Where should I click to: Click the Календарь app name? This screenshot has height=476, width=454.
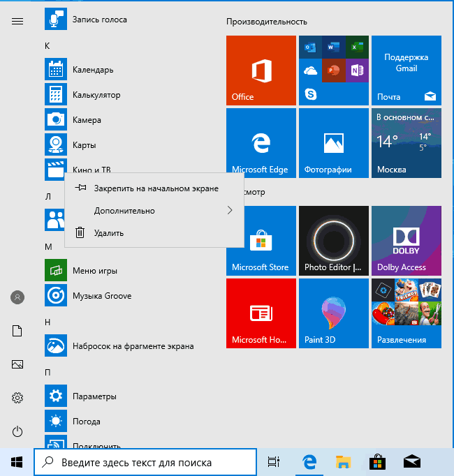93,70
